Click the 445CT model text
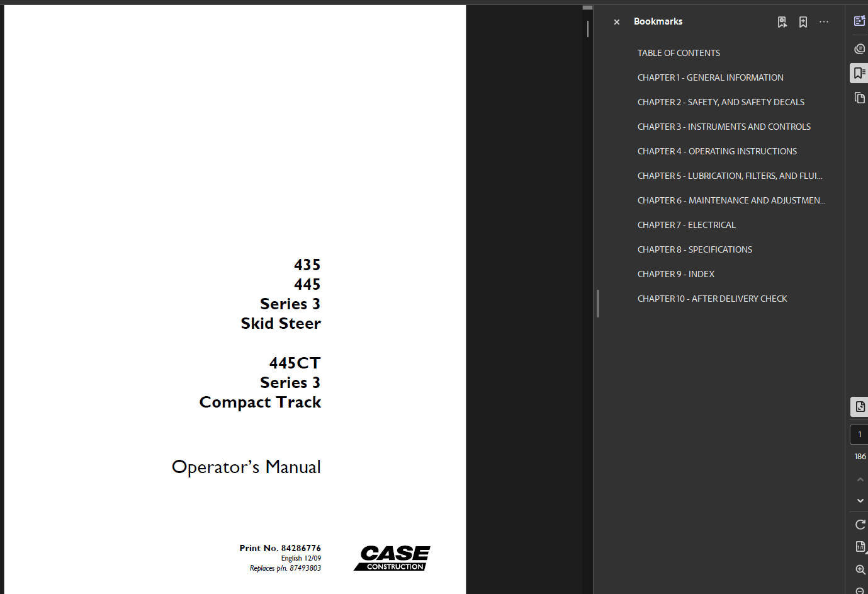 click(295, 363)
